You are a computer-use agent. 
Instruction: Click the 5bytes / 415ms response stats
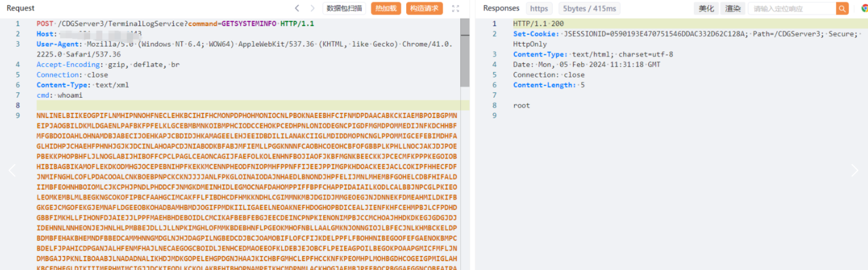coord(589,9)
